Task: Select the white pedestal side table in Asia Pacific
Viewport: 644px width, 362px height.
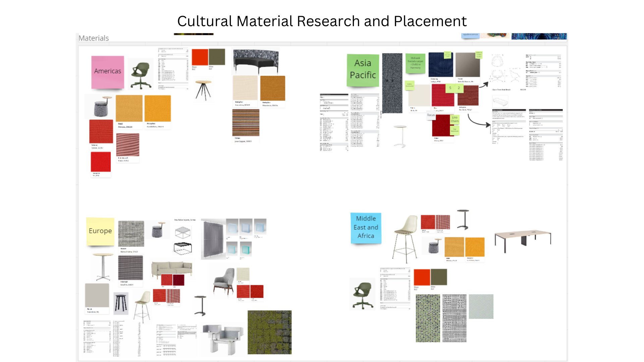Action: click(x=400, y=136)
